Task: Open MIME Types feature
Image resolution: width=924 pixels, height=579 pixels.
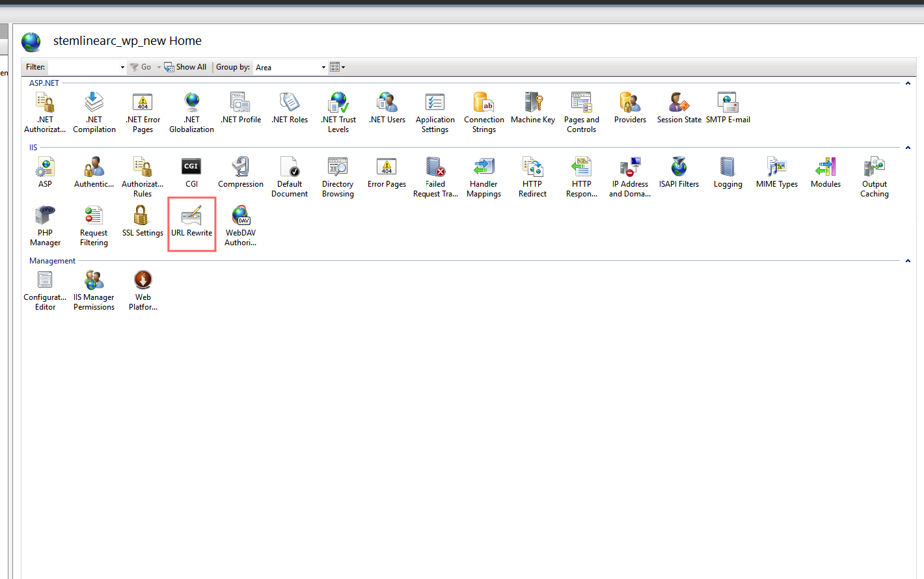Action: [x=777, y=172]
